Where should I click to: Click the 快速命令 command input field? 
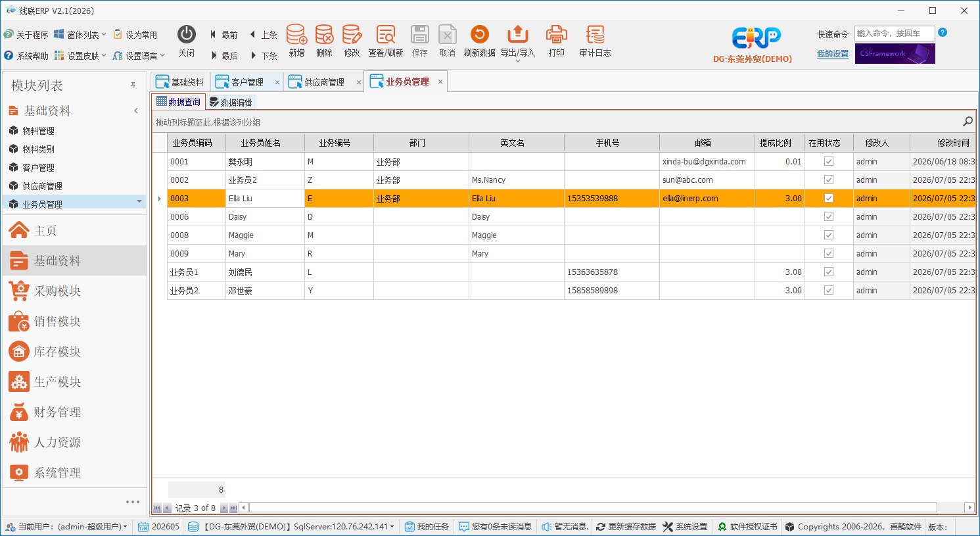click(894, 34)
